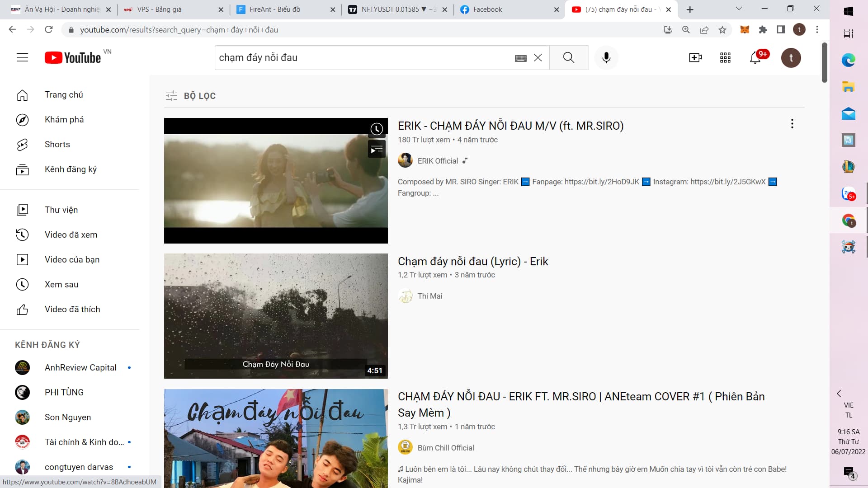868x488 pixels.
Task: Click the voice search microphone icon
Action: pos(606,57)
